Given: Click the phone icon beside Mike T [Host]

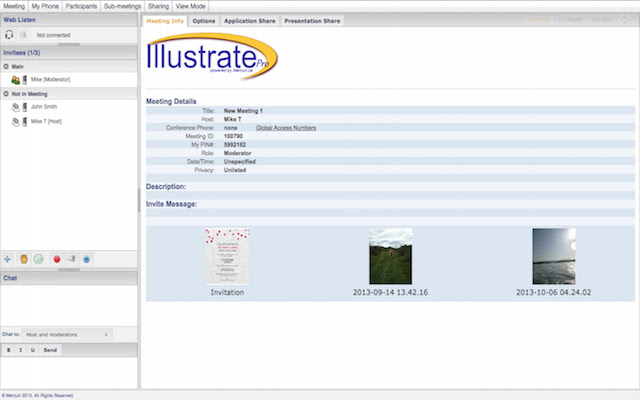Looking at the screenshot, I should coord(24,122).
